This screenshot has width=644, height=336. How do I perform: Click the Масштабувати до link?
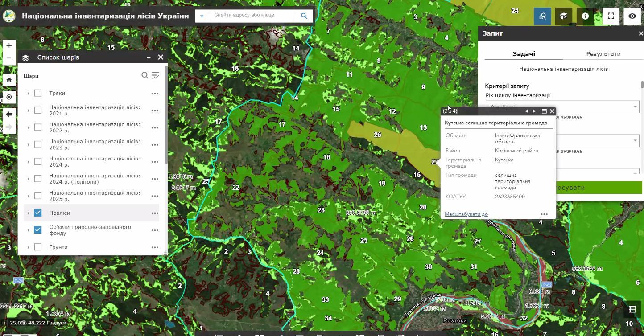point(466,214)
